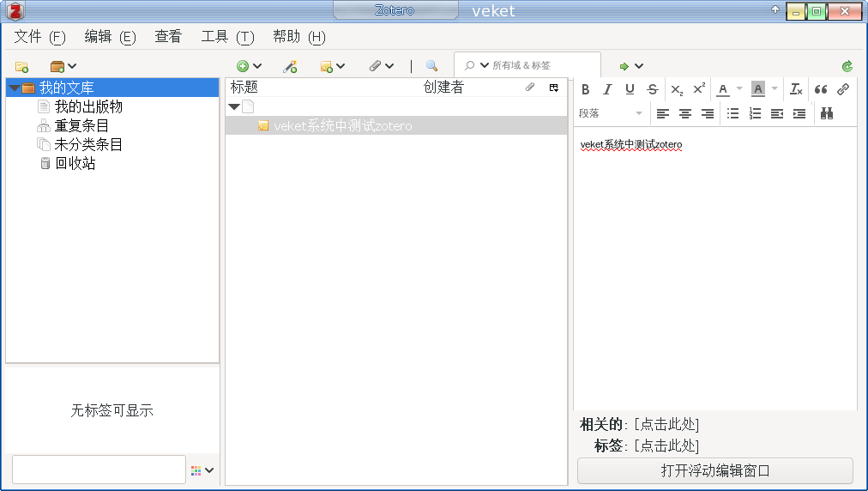The width and height of the screenshot is (868, 491).
Task: Click find and replace binoculars icon
Action: [827, 113]
